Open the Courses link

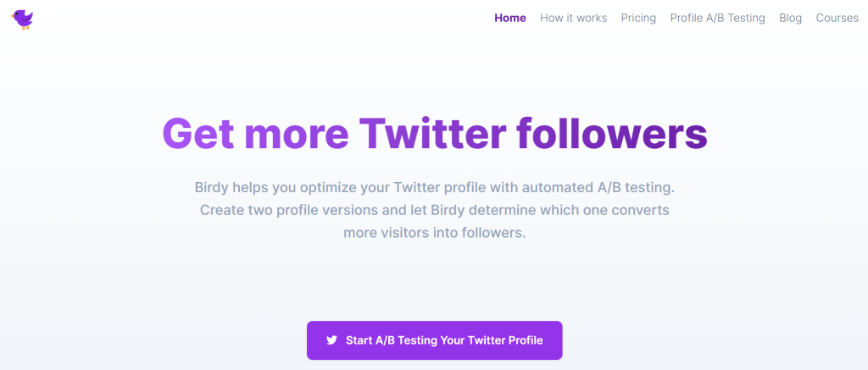[x=837, y=18]
